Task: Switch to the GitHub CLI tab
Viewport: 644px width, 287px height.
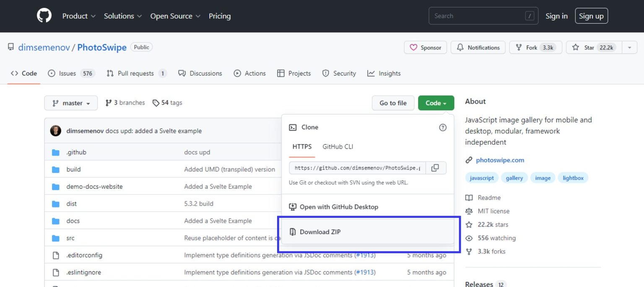Action: pos(338,146)
